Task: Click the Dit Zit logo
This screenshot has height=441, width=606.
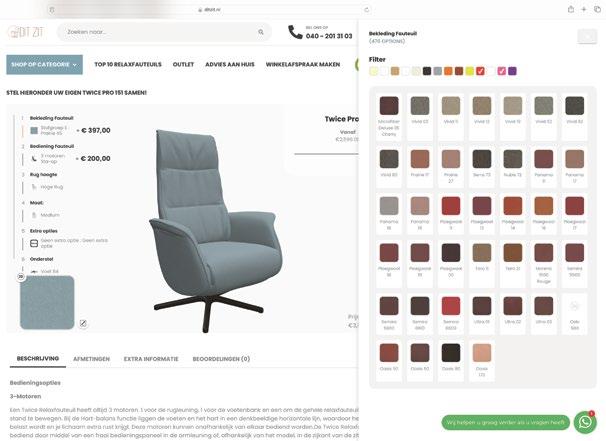Action: tap(26, 32)
